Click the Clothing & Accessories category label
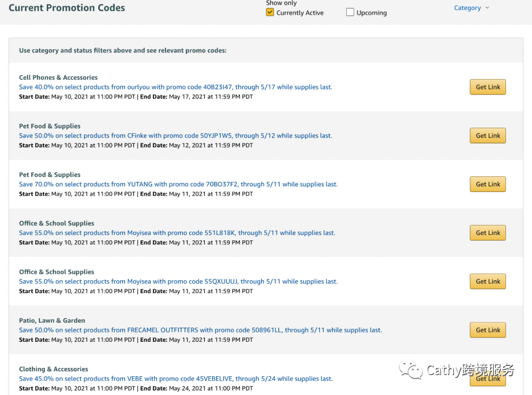Viewport: 532px width, 395px height. (x=53, y=369)
